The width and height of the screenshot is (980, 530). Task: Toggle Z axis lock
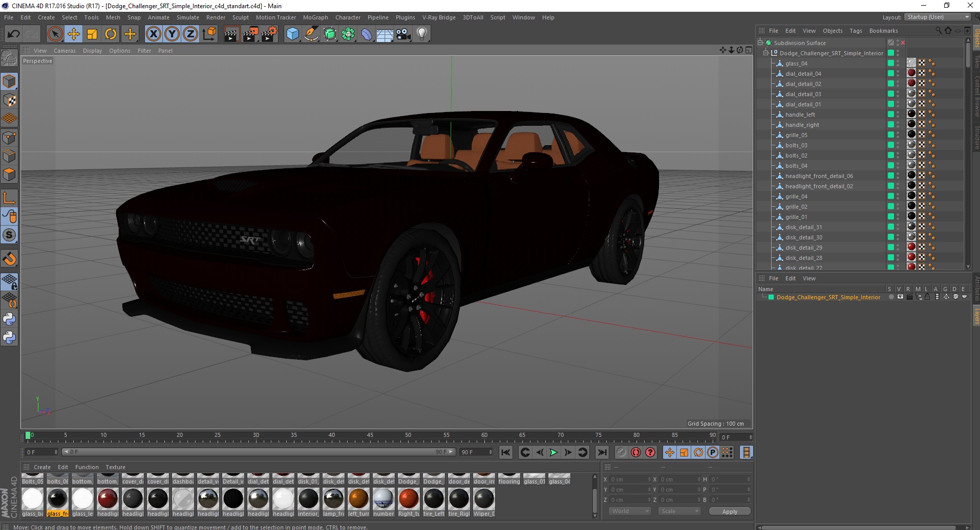(190, 34)
